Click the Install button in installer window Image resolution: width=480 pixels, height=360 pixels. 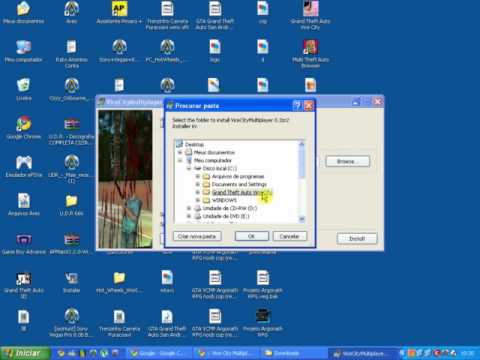point(357,239)
